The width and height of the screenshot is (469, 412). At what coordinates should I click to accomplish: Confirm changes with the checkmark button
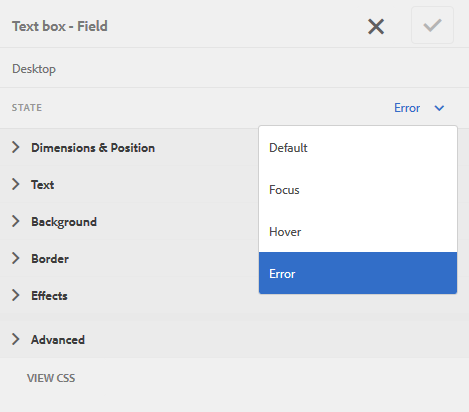(x=432, y=25)
